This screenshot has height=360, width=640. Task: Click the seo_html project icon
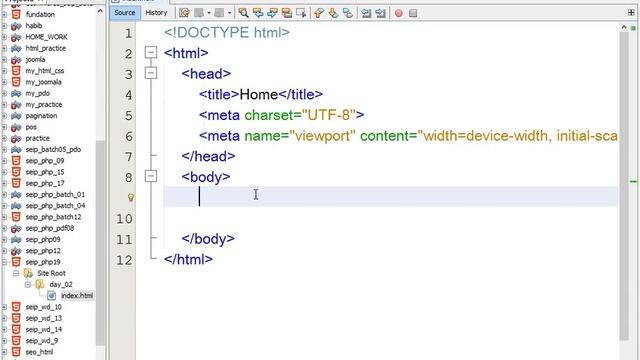16,352
